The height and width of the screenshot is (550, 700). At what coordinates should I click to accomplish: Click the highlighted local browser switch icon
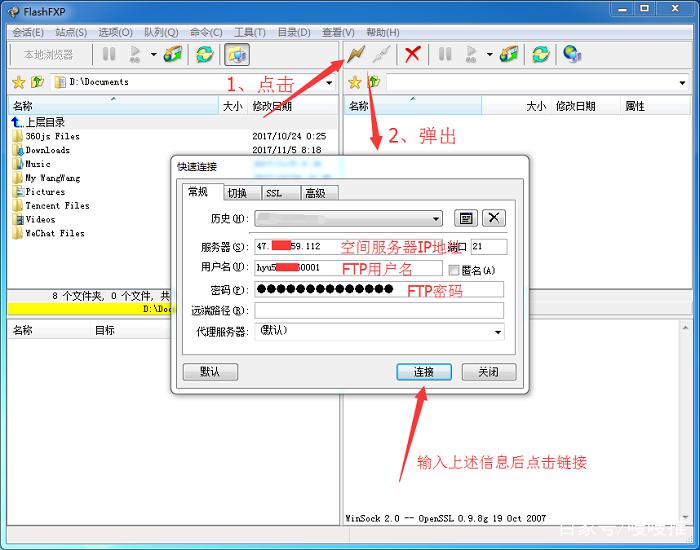237,54
